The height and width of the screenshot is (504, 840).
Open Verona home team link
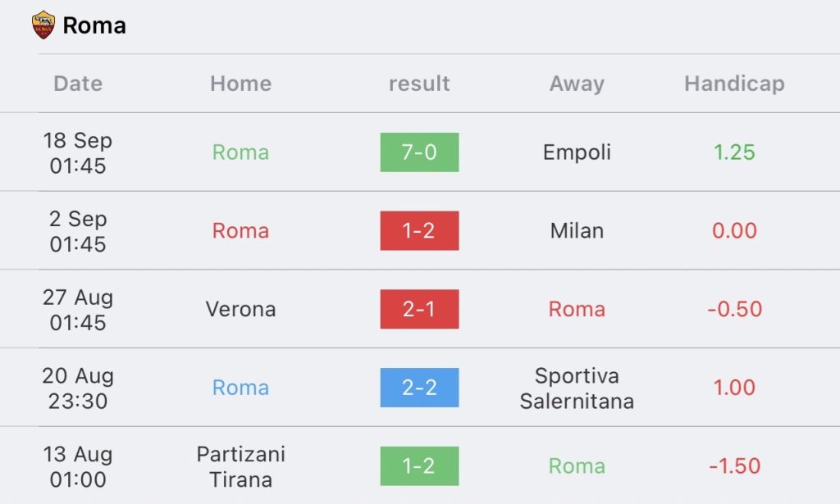(x=240, y=309)
